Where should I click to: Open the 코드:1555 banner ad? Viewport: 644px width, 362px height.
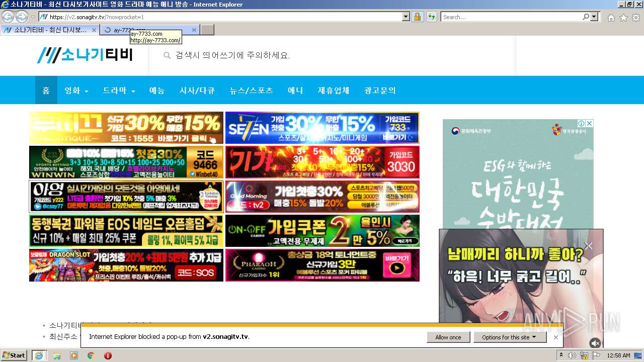pos(126,128)
